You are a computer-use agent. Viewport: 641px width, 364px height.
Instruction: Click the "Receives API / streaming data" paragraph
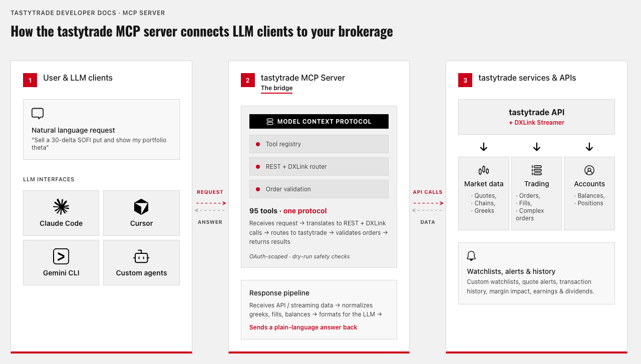pos(315,310)
